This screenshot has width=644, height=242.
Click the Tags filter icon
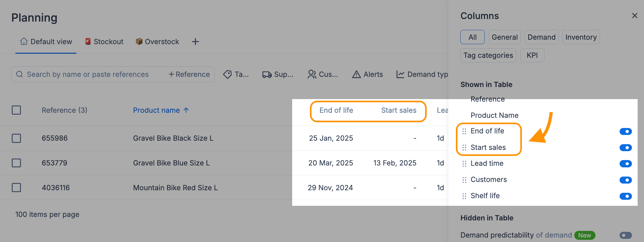click(227, 74)
